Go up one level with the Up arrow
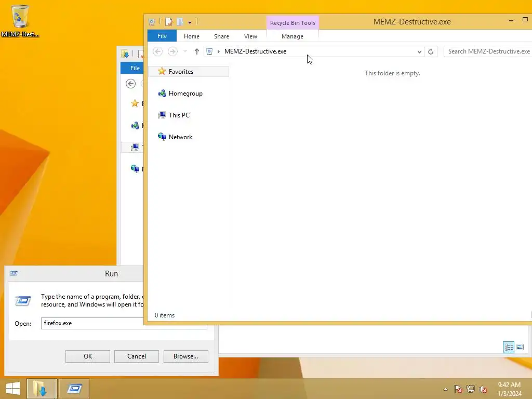Screen dimensions: 532x399 pos(197,51)
